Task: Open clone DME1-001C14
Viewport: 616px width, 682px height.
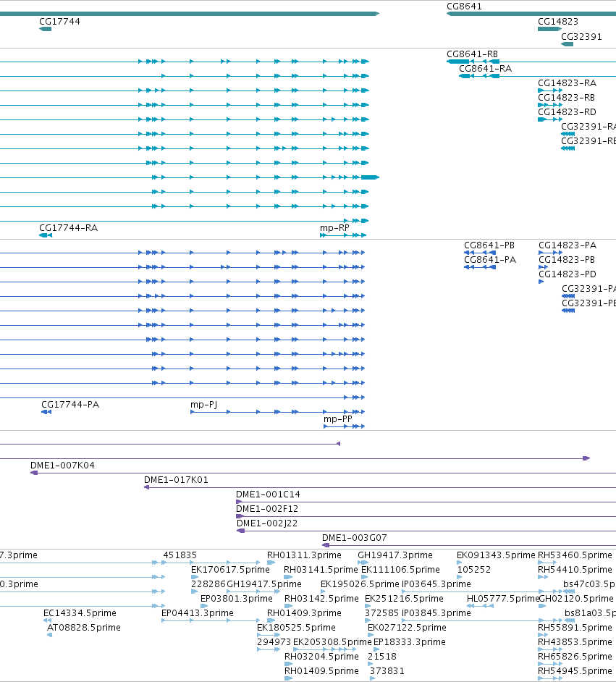Action: 268,494
